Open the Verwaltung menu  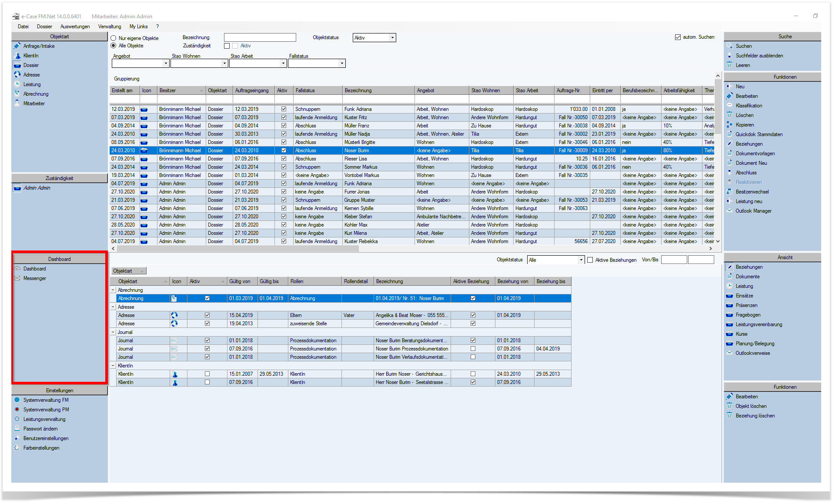tap(110, 27)
